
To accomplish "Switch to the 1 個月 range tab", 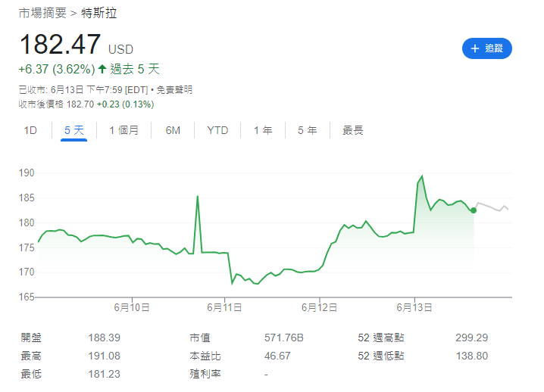I will tap(123, 130).
